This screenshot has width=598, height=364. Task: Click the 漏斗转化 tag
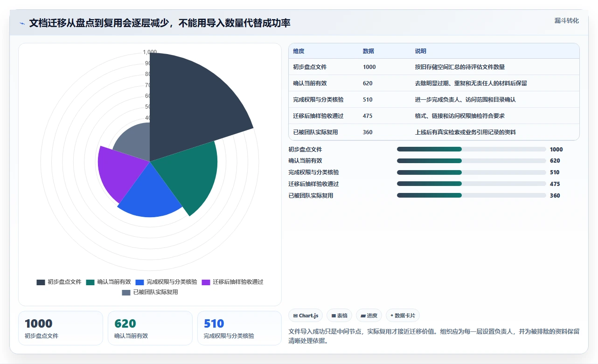pos(567,21)
